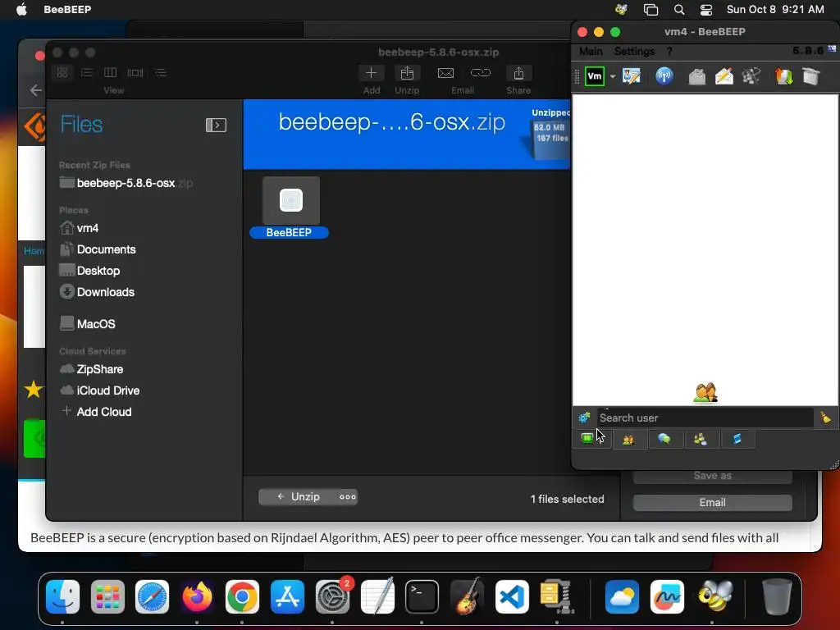
Task: Open the edit profile icon in BeeBEEP toolbar
Action: tap(632, 76)
